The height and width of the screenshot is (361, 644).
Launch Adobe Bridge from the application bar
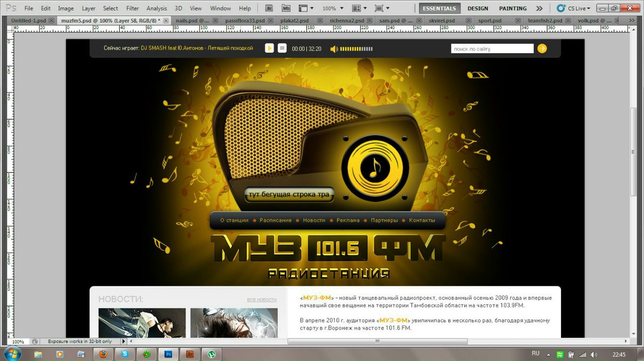(x=269, y=8)
